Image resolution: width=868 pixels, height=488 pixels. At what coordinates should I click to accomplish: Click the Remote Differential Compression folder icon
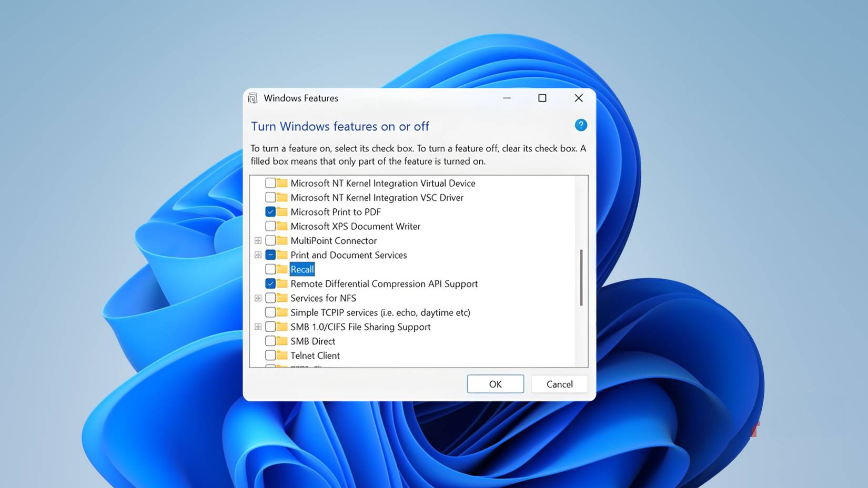(282, 284)
